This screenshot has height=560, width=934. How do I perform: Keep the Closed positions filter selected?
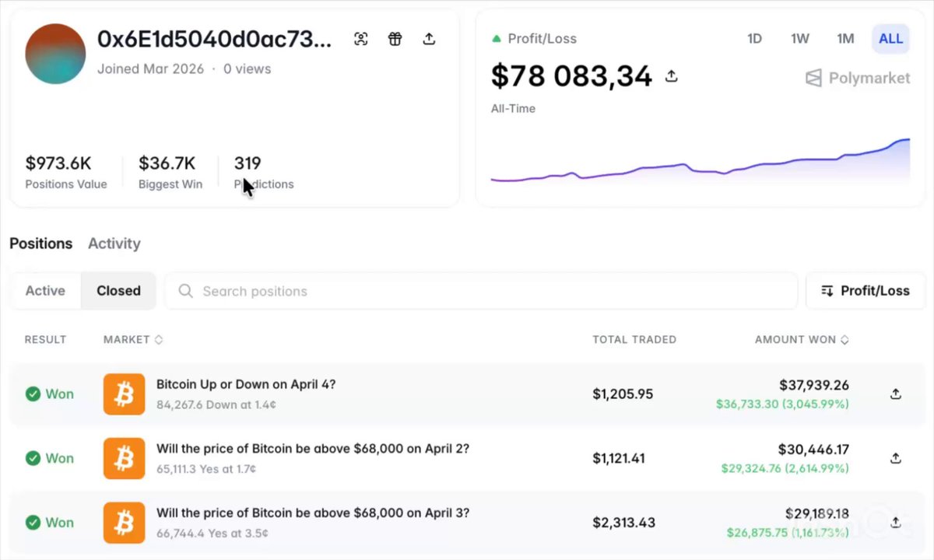[x=118, y=290]
